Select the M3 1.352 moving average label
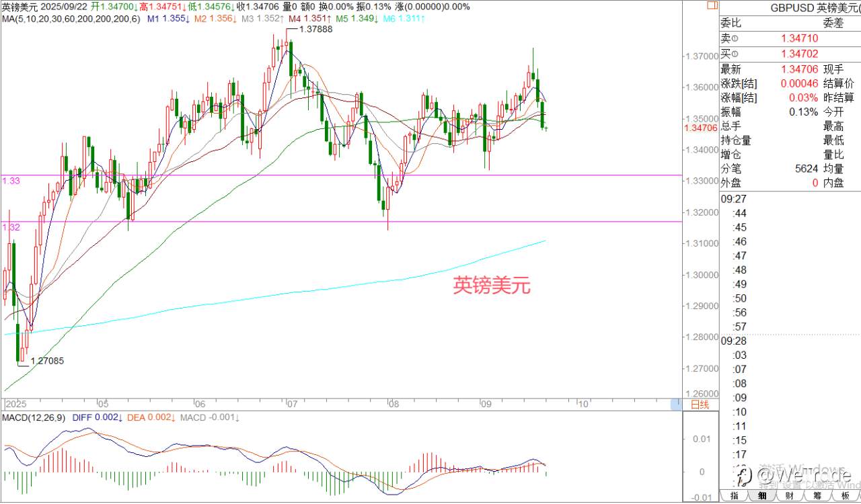 (263, 18)
